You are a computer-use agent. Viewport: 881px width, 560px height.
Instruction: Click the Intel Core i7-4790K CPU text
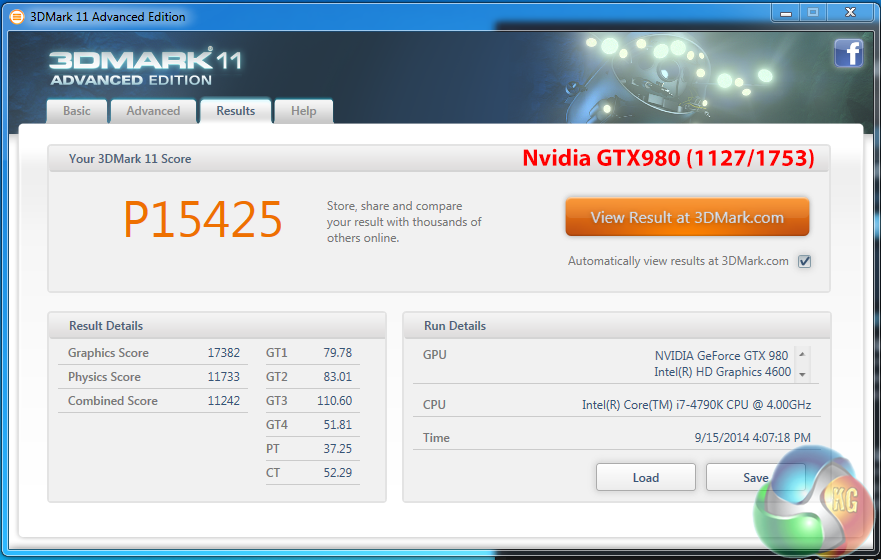[696, 404]
